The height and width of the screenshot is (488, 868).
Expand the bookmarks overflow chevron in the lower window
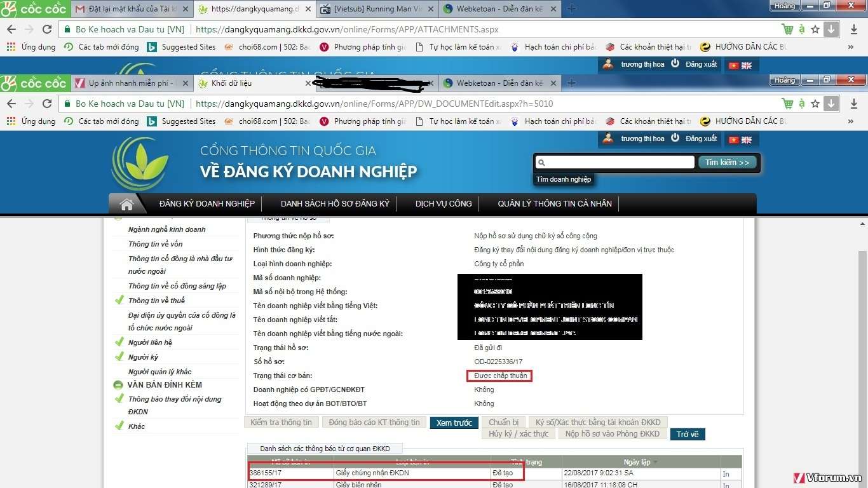click(851, 121)
